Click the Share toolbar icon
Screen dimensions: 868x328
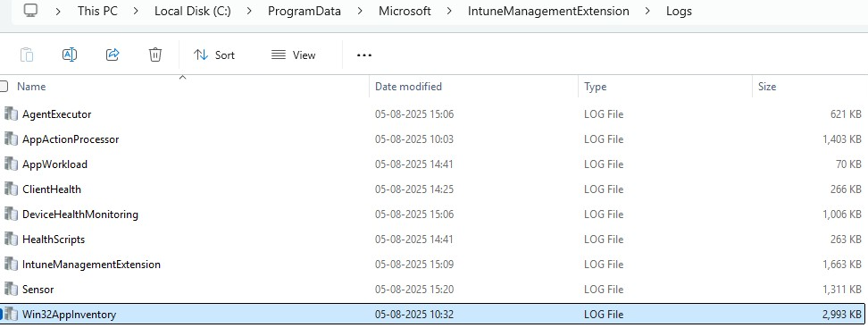coord(113,55)
